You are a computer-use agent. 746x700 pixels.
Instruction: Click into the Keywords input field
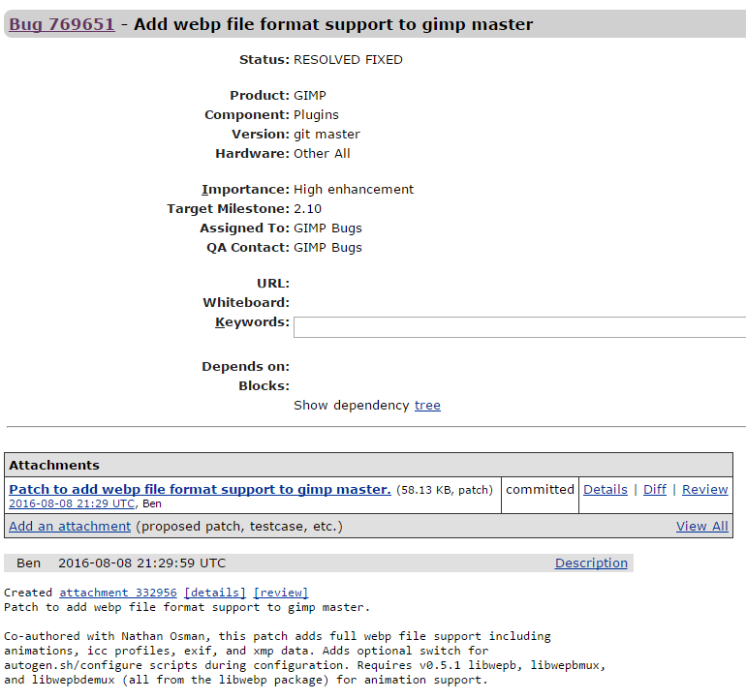click(x=519, y=327)
